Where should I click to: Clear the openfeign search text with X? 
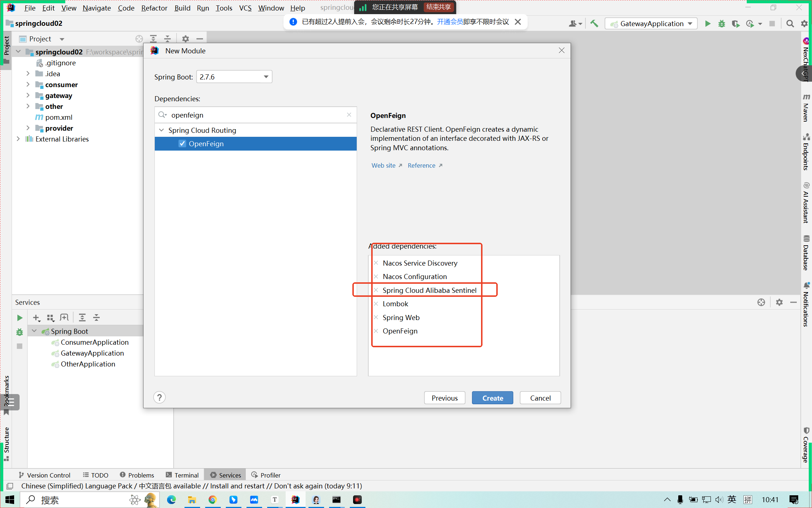[349, 115]
